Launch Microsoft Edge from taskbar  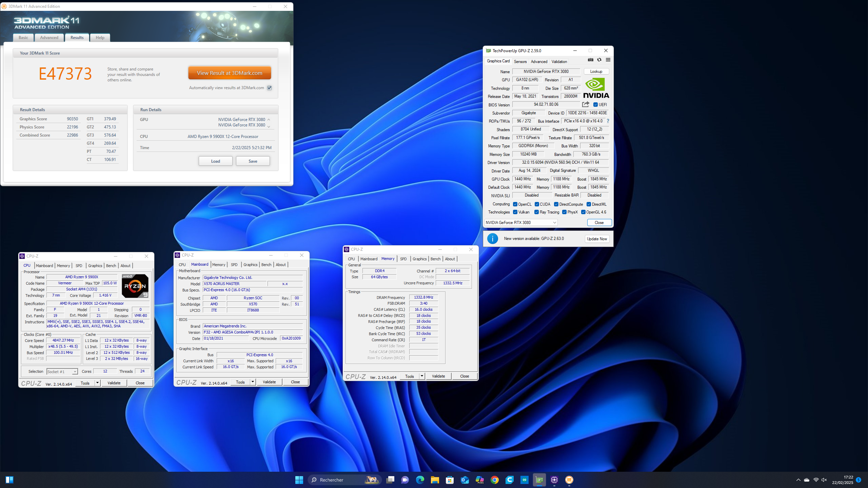pos(420,480)
